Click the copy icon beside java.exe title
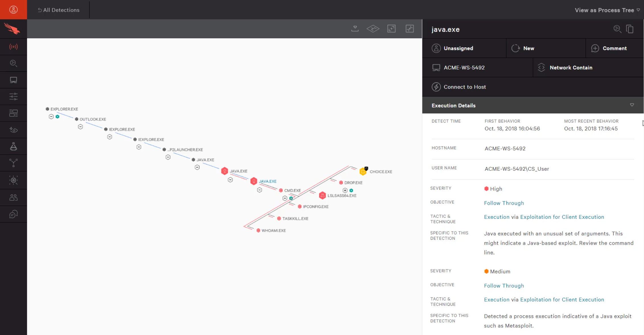 pos(630,29)
